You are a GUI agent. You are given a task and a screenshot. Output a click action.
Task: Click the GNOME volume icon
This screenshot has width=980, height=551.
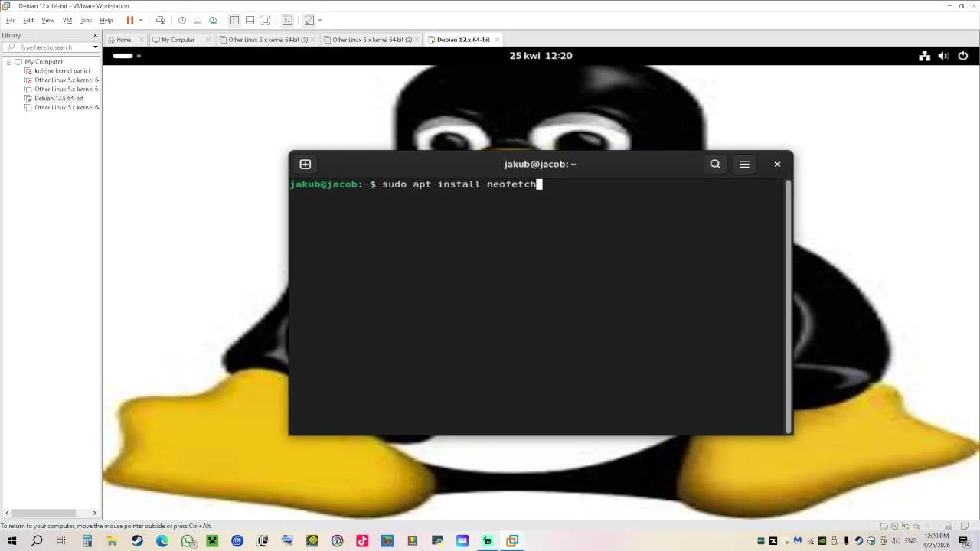[943, 56]
